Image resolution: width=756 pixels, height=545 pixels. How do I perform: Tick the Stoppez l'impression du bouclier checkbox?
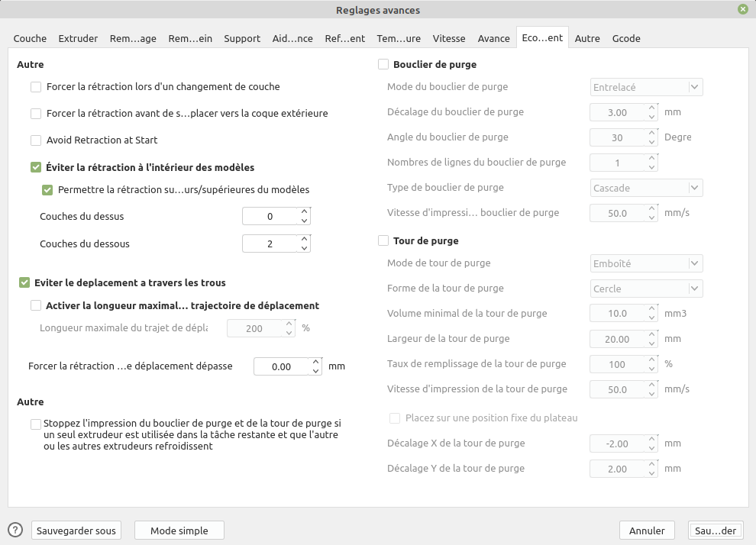pos(36,424)
